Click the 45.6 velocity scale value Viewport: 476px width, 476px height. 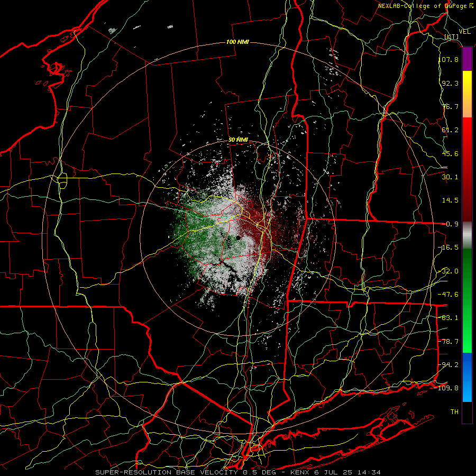tap(450, 153)
